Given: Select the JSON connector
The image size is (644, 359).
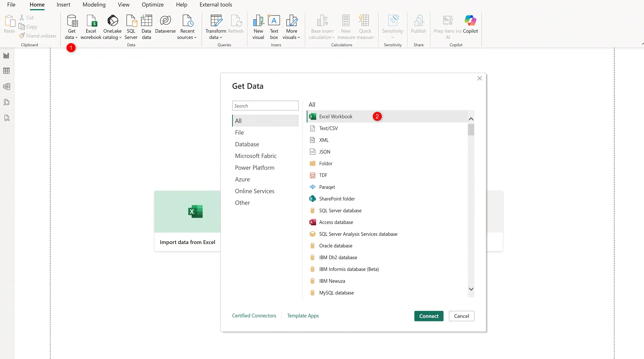Looking at the screenshot, I should click(x=387, y=152).
